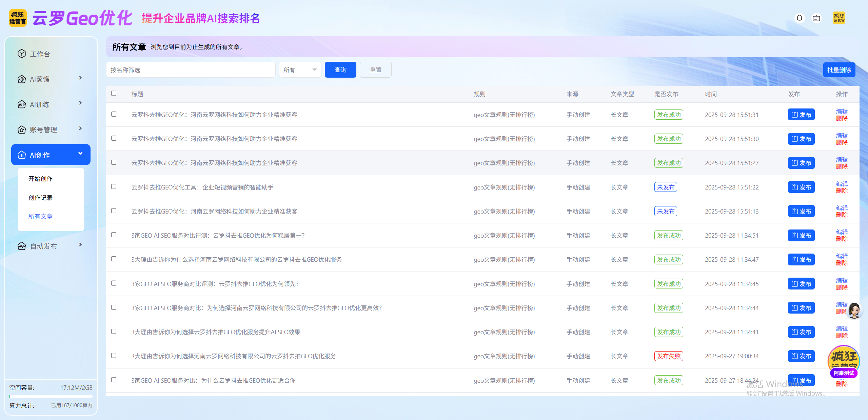Click the 批量删除 button
The height and width of the screenshot is (420, 868).
click(x=839, y=70)
